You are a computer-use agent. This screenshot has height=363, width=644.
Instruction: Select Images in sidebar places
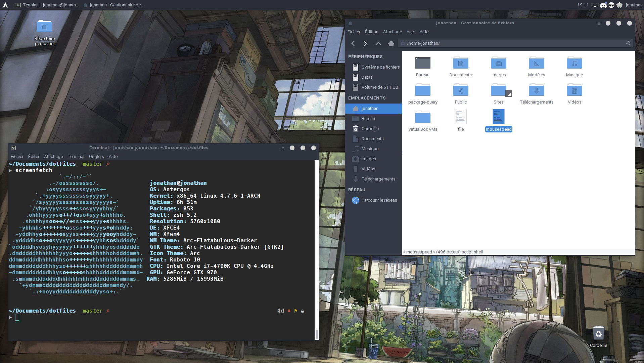tap(374, 159)
